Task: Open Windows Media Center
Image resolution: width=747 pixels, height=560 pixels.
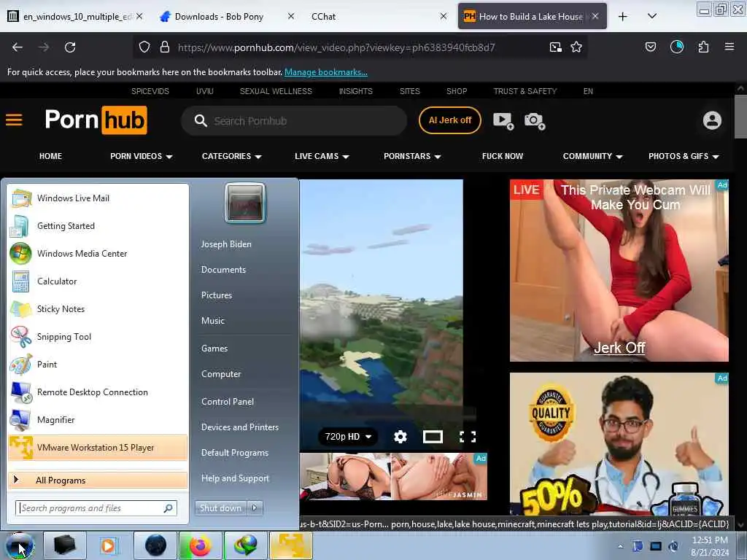Action: point(98,253)
